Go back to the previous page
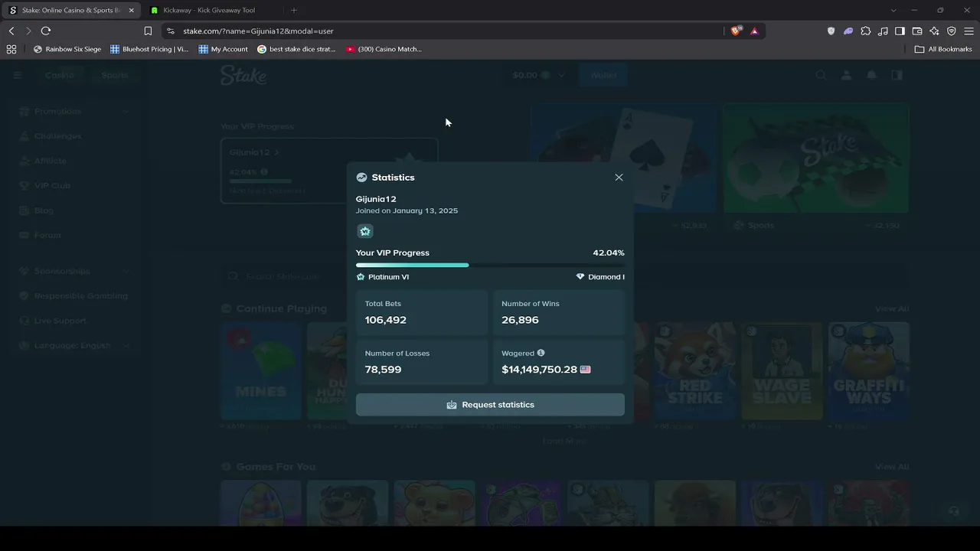The height and width of the screenshot is (551, 980). [x=11, y=31]
